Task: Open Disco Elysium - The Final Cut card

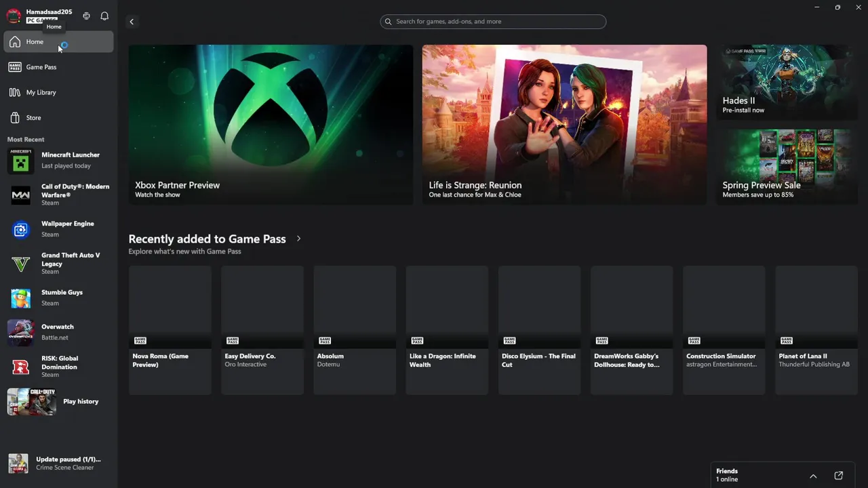Action: click(539, 330)
